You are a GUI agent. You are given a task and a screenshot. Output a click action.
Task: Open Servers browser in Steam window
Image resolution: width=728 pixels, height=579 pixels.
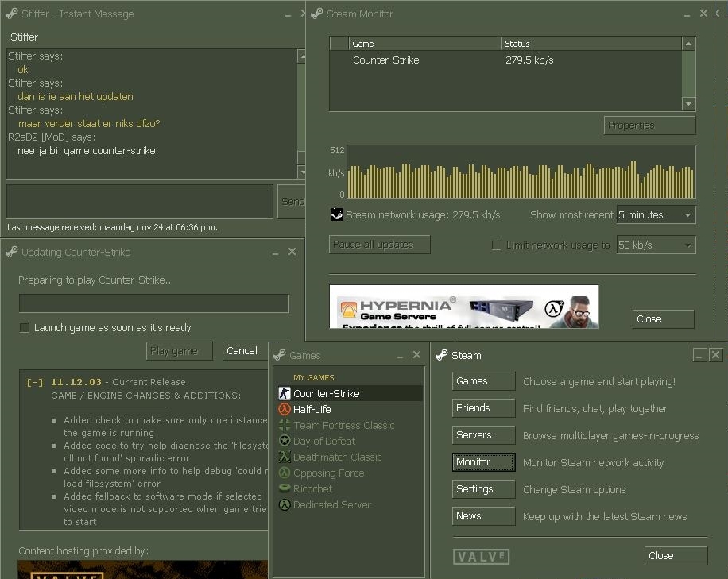click(483, 435)
